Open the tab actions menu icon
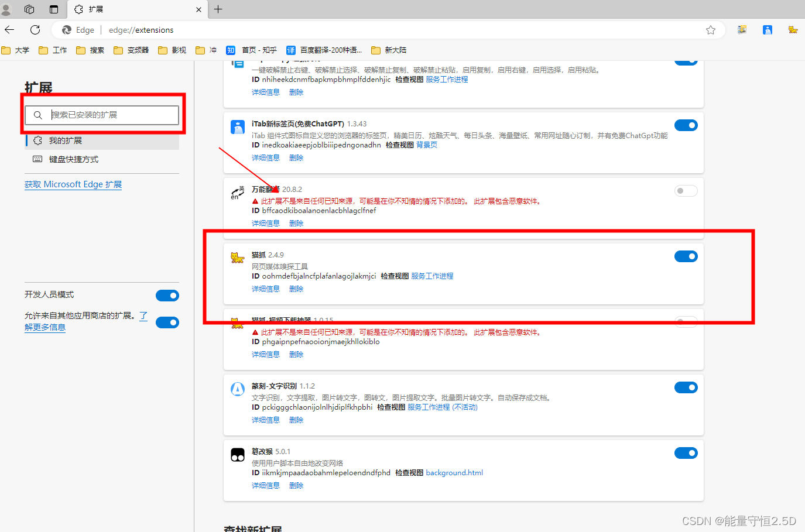This screenshot has height=532, width=805. pyautogui.click(x=54, y=9)
